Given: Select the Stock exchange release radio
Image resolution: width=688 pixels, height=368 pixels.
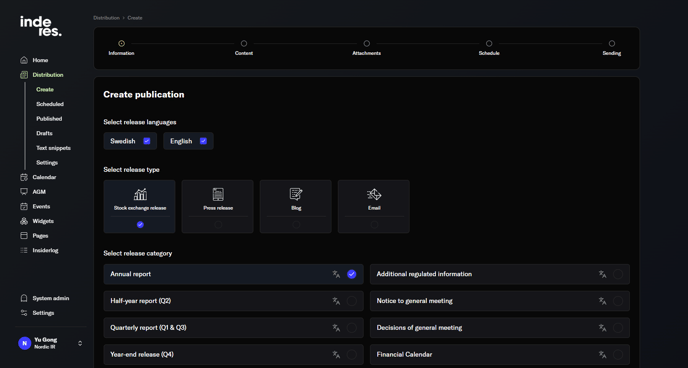Looking at the screenshot, I should point(140,225).
